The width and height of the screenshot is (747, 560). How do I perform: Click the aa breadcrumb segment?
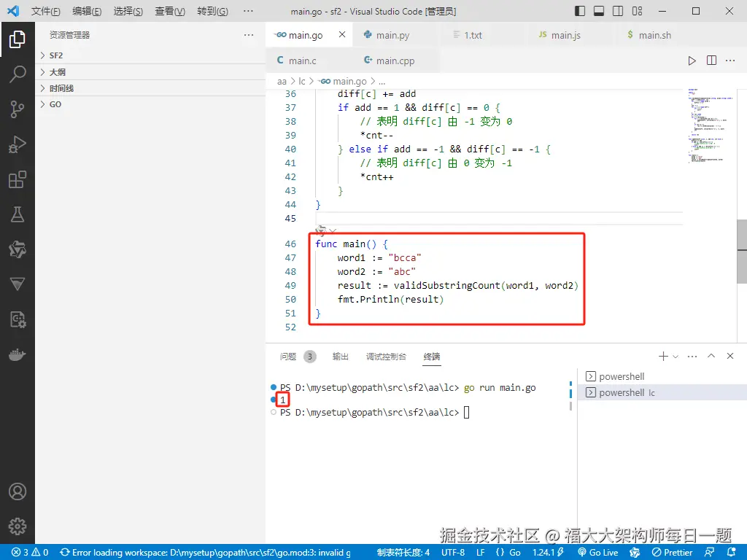click(282, 82)
